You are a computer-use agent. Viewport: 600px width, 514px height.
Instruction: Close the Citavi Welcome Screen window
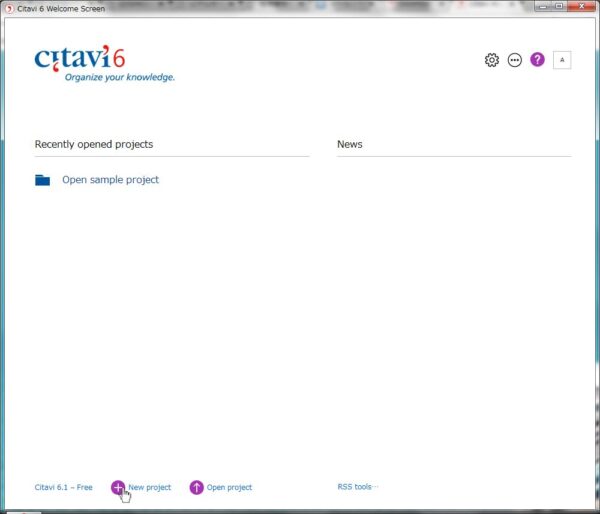582,7
